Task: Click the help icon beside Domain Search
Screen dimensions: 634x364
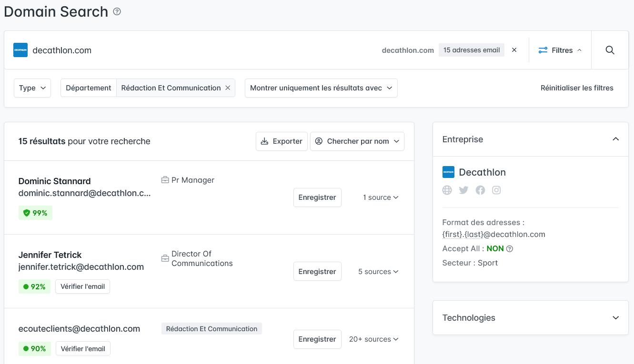Action: (117, 11)
